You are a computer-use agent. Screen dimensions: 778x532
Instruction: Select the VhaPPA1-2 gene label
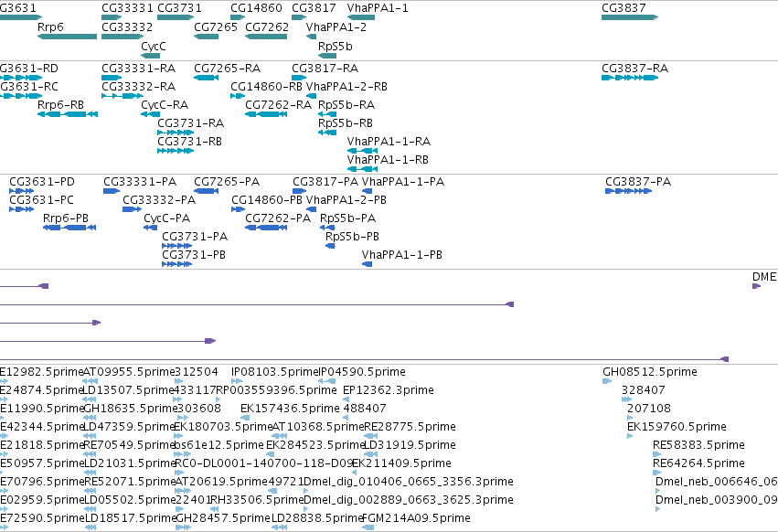336,27
